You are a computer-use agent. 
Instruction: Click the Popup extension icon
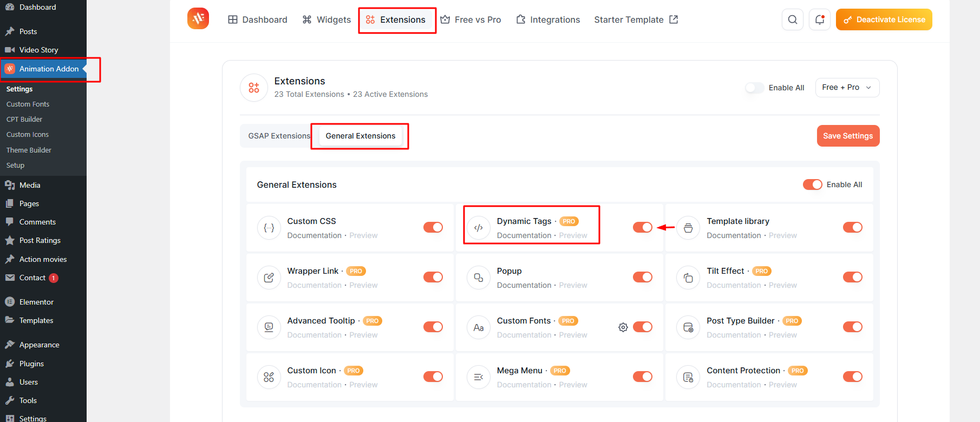pos(479,278)
